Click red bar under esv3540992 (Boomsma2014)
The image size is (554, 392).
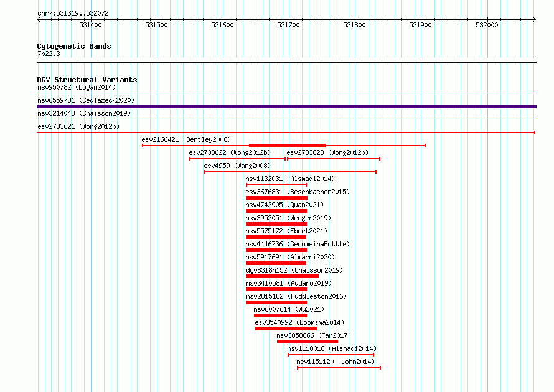[286, 329]
